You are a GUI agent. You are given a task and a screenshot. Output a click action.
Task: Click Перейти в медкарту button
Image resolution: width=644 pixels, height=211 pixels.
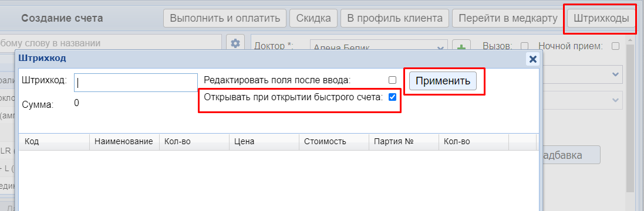[x=508, y=18]
